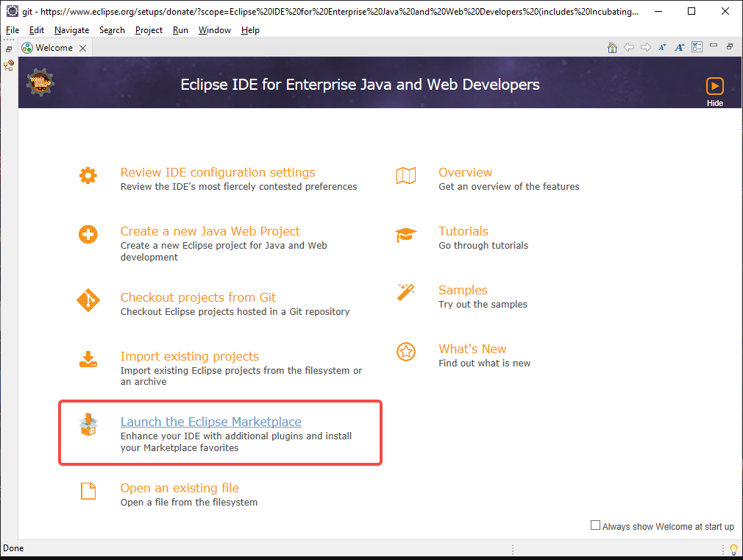
Task: Click 'Try out the samples' description text
Action: point(483,304)
